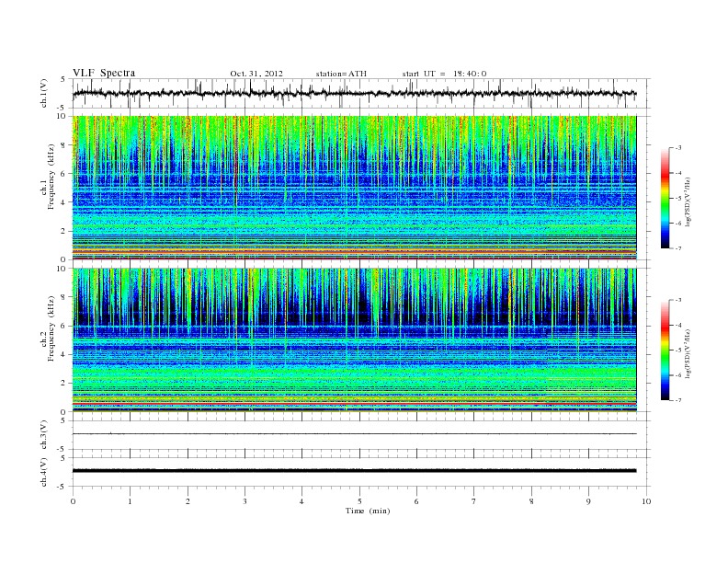Viewport: 728px width, 563px height.
Task: Click the "start UT = 18:40:0" header text
Action: click(x=444, y=74)
